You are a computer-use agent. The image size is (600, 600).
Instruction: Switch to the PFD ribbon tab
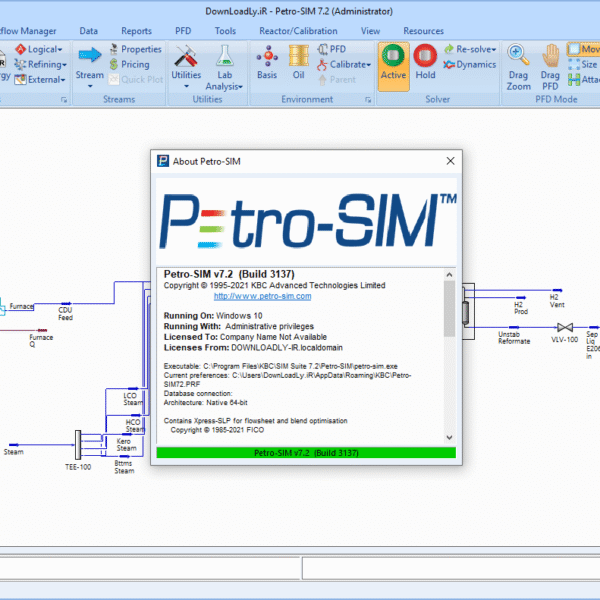coord(183,31)
